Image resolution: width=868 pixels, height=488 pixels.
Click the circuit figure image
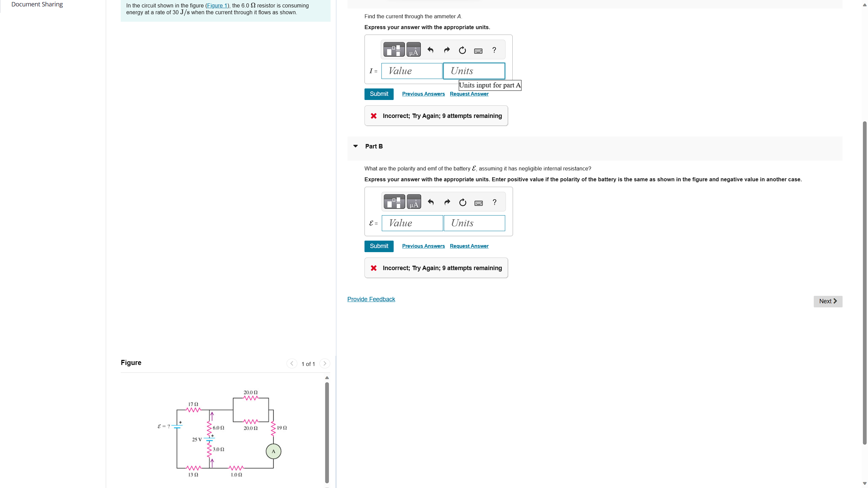coord(222,434)
